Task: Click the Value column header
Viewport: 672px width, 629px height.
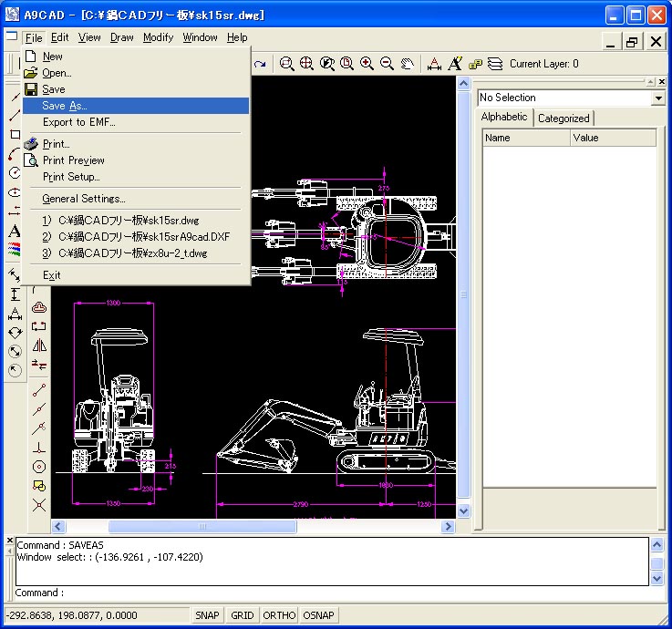Action: point(613,138)
